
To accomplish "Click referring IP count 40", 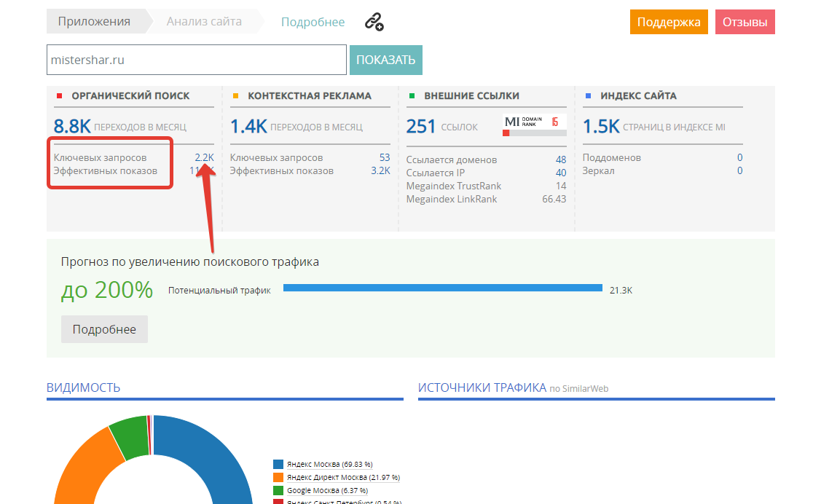I will (x=561, y=173).
